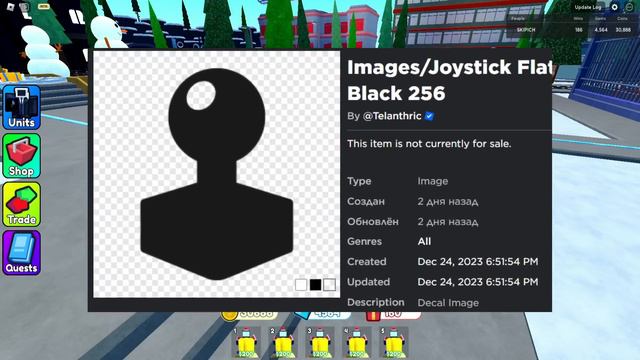Click the leaderboard gems value 4,564
The height and width of the screenshot is (360, 640).
pyautogui.click(x=601, y=30)
